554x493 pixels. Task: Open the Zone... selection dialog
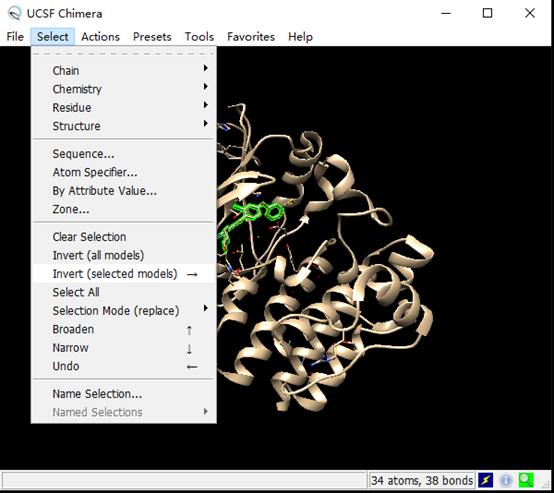(x=124, y=209)
